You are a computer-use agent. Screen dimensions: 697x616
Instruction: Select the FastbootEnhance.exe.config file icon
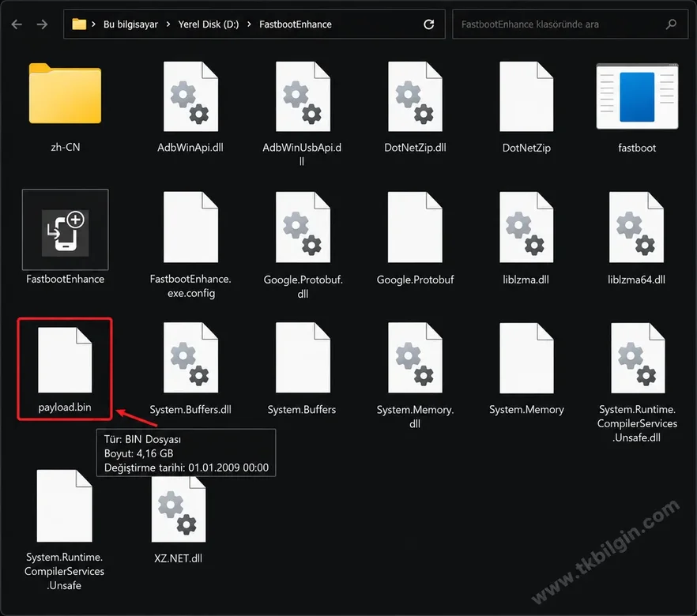[x=190, y=227]
